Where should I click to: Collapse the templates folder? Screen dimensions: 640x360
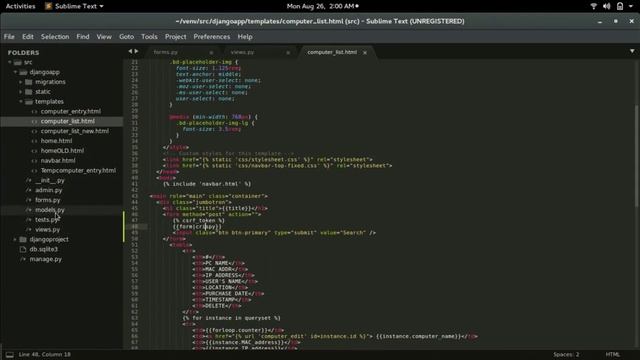pos(21,102)
